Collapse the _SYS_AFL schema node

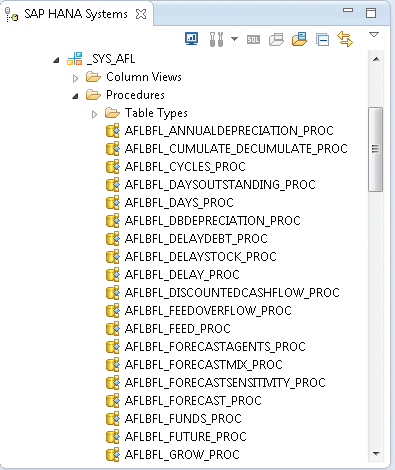57,60
